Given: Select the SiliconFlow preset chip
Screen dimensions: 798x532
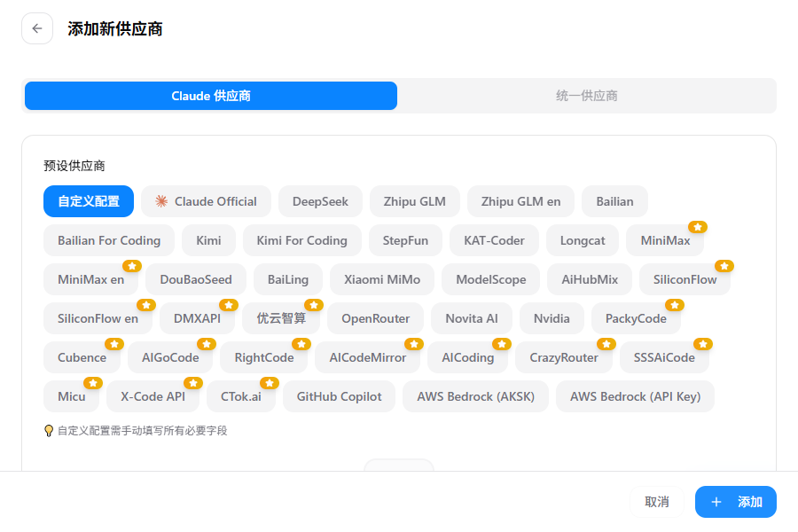Looking at the screenshot, I should [x=685, y=279].
